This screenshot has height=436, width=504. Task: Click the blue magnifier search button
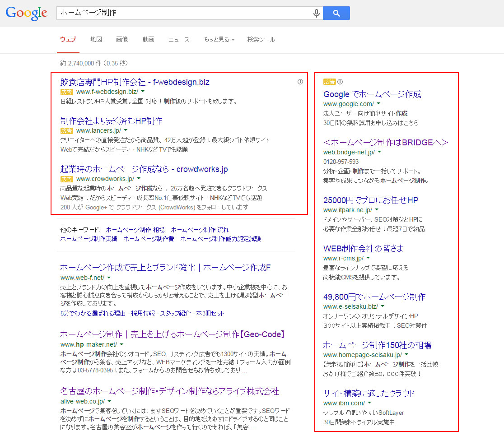click(336, 13)
